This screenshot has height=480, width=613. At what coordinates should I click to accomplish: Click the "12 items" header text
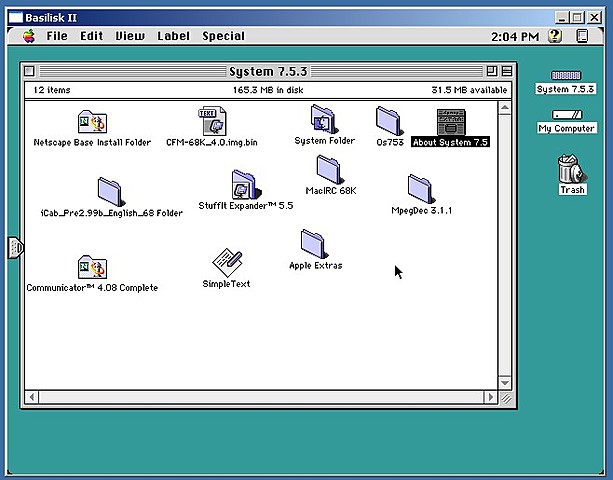[x=52, y=90]
